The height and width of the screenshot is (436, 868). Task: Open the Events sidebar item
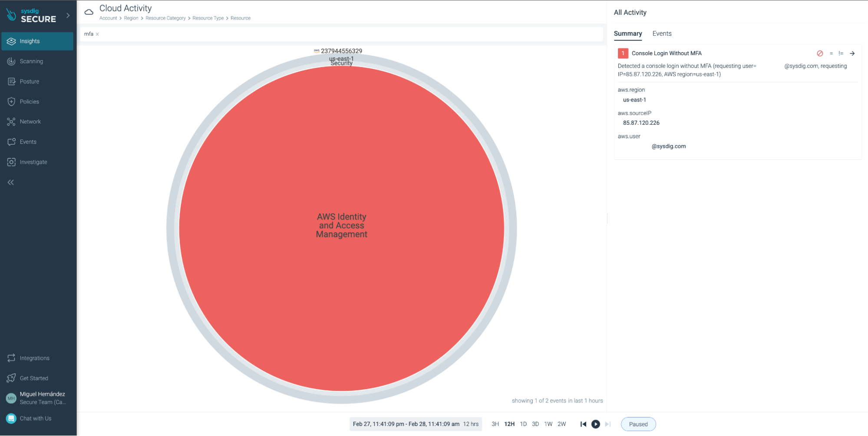37,142
